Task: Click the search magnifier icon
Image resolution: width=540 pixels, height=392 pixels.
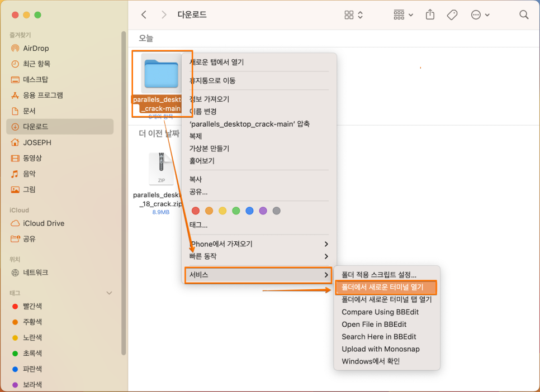Action: tap(524, 15)
